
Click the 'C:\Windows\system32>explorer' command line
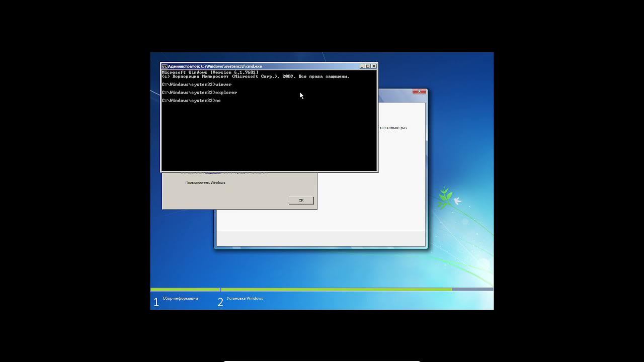[199, 93]
